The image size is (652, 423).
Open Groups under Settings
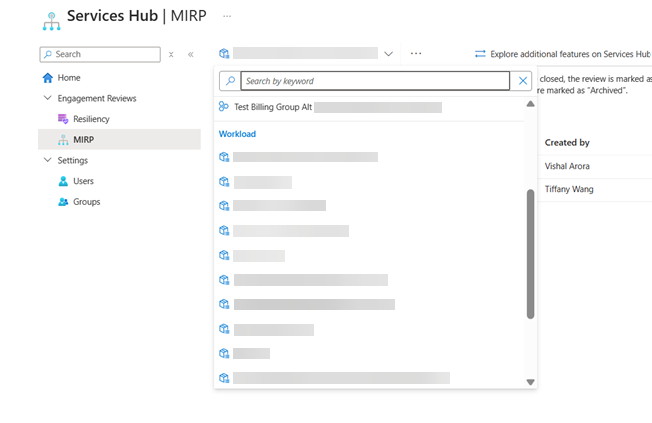87,202
